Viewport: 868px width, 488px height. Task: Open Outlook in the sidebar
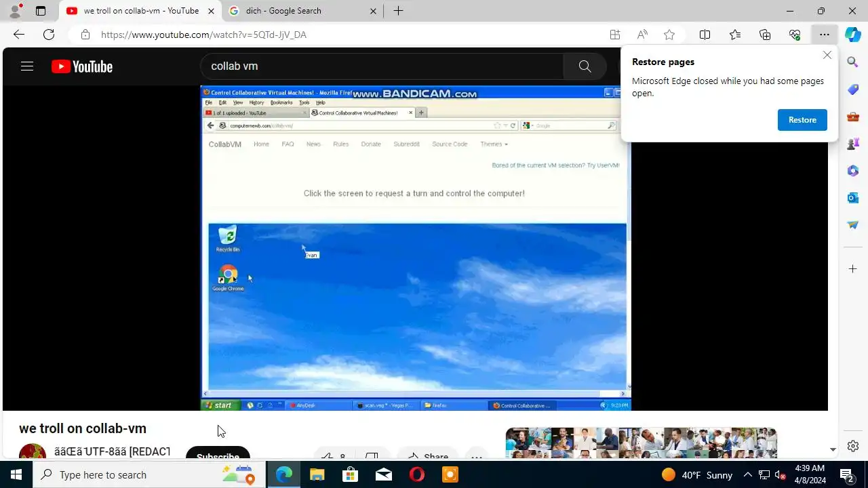853,198
